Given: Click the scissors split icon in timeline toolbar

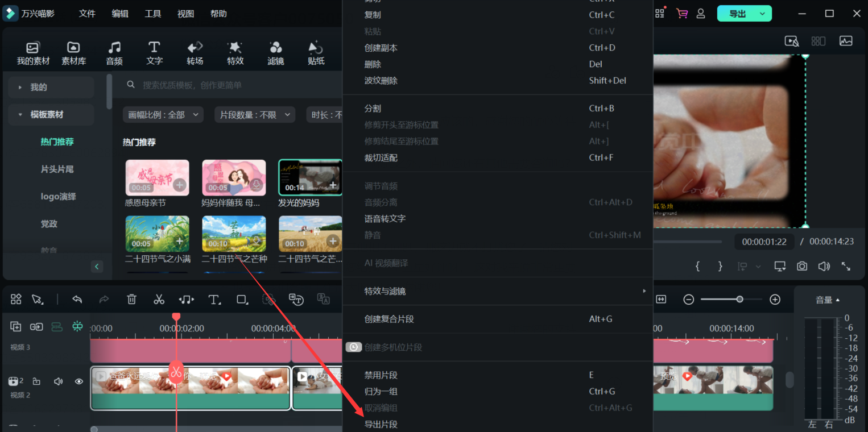Looking at the screenshot, I should pos(159,299).
